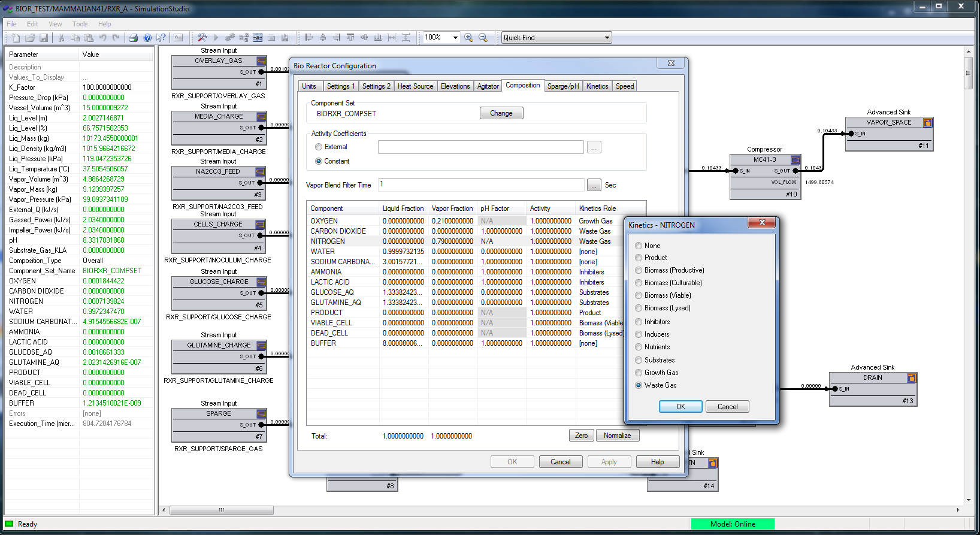The width and height of the screenshot is (980, 535).
Task: Click the Zoom Out magnifier icon
Action: (x=483, y=38)
